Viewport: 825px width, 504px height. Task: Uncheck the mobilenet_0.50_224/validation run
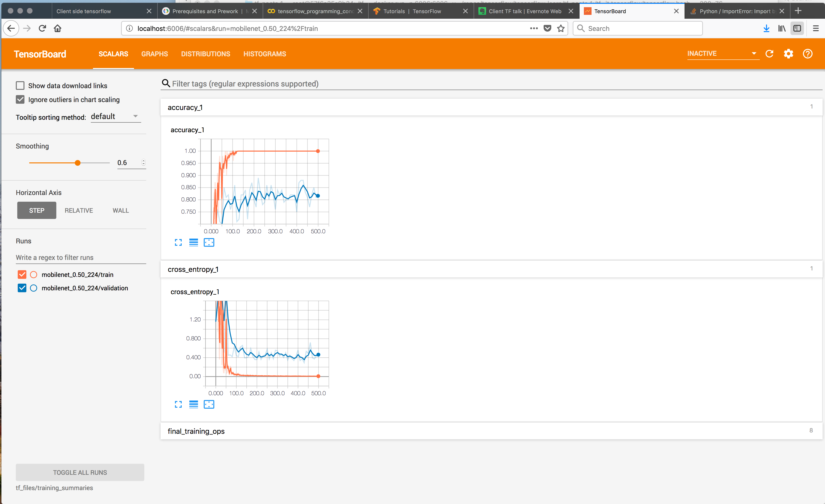pos(22,288)
